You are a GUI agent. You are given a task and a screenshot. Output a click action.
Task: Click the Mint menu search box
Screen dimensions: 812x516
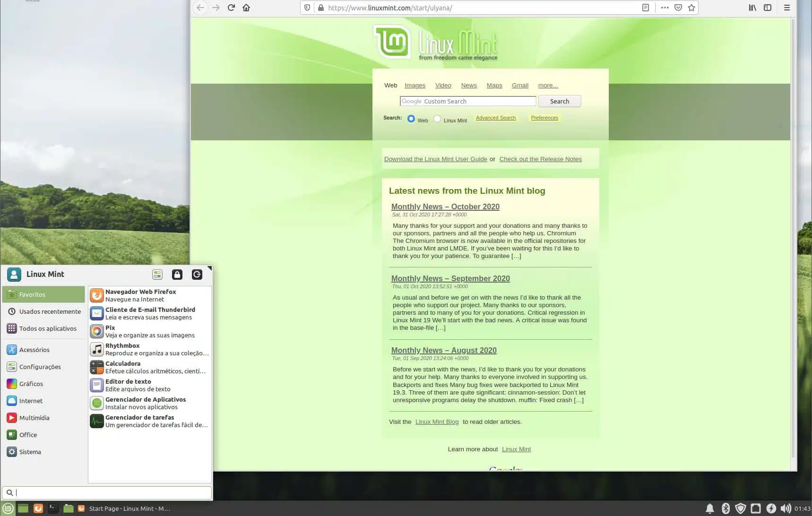coord(107,492)
